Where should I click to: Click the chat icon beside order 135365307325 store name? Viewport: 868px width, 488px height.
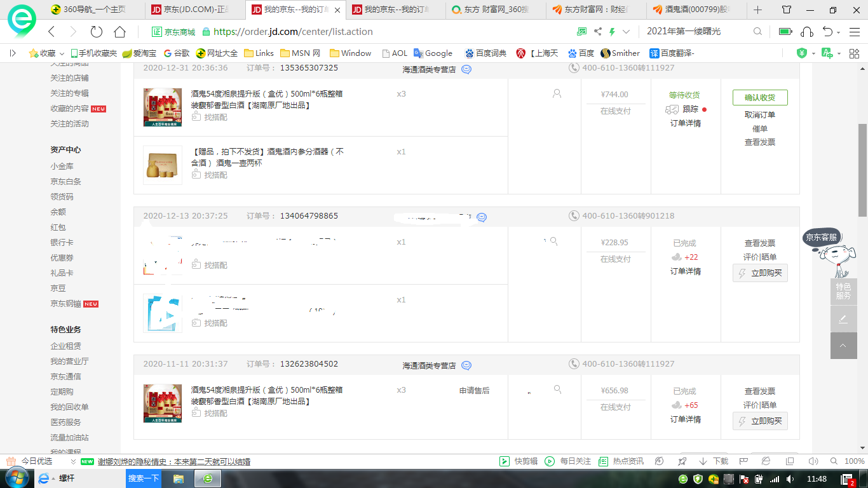point(466,69)
